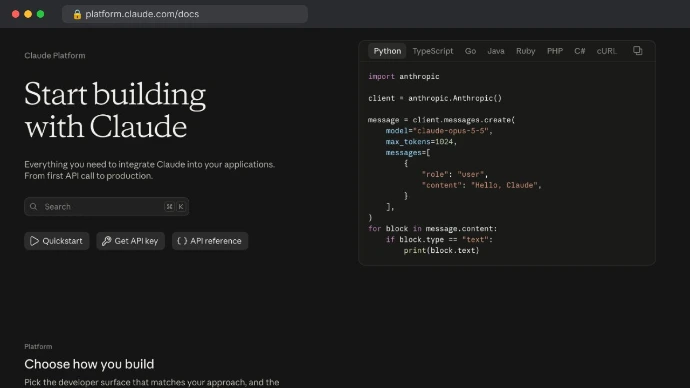The image size is (690, 388).
Task: Click the Choose how you build heading
Action: 89,364
